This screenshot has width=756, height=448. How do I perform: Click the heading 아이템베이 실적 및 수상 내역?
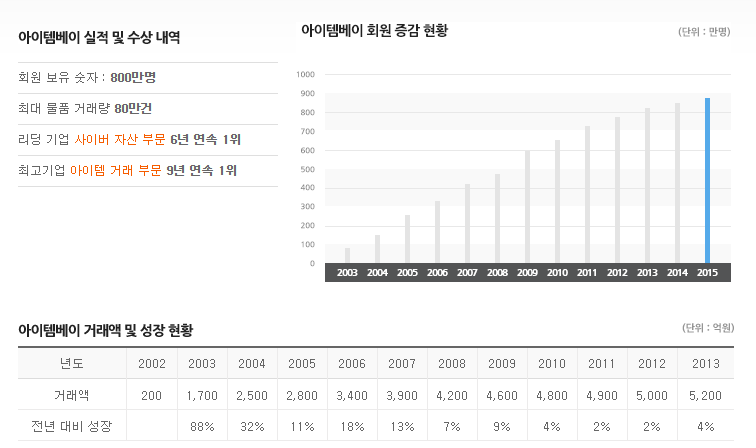[99, 37]
